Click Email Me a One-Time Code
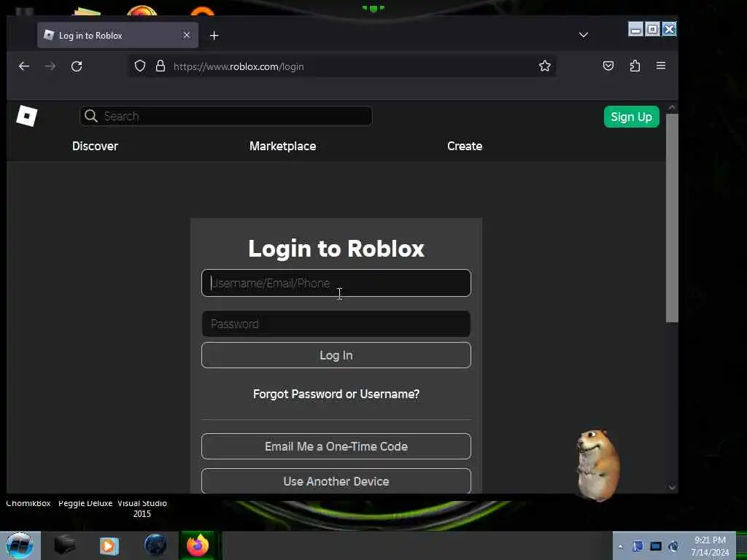Image resolution: width=747 pixels, height=560 pixels. 336,446
